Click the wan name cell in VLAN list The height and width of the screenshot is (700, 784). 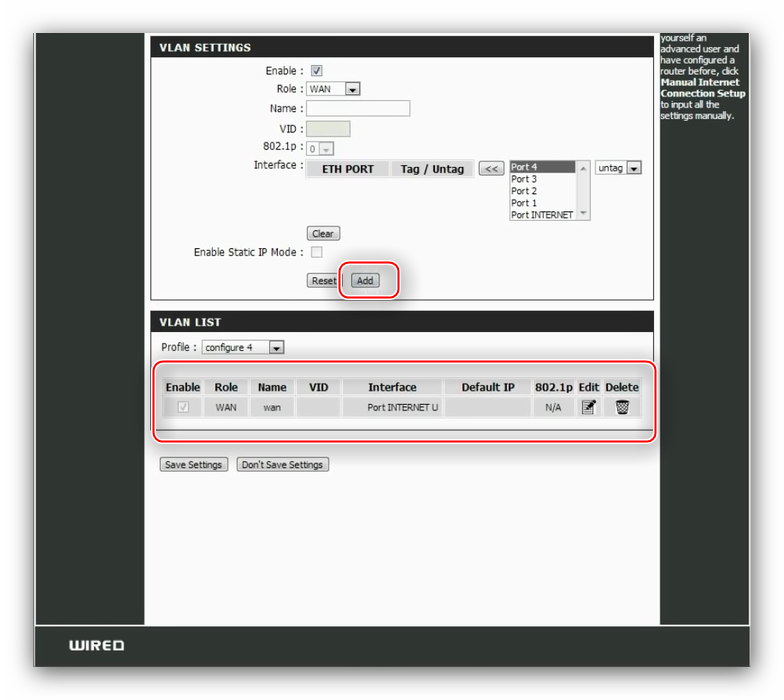click(272, 408)
